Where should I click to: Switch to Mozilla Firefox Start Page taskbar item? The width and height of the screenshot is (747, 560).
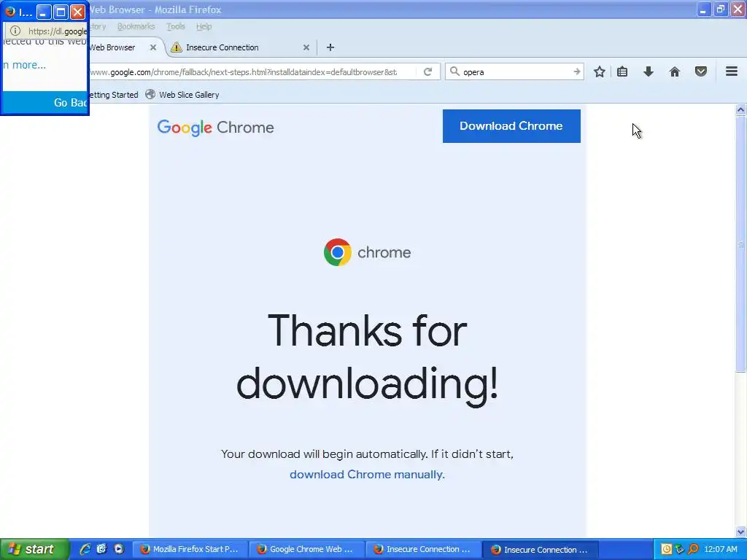(189, 549)
